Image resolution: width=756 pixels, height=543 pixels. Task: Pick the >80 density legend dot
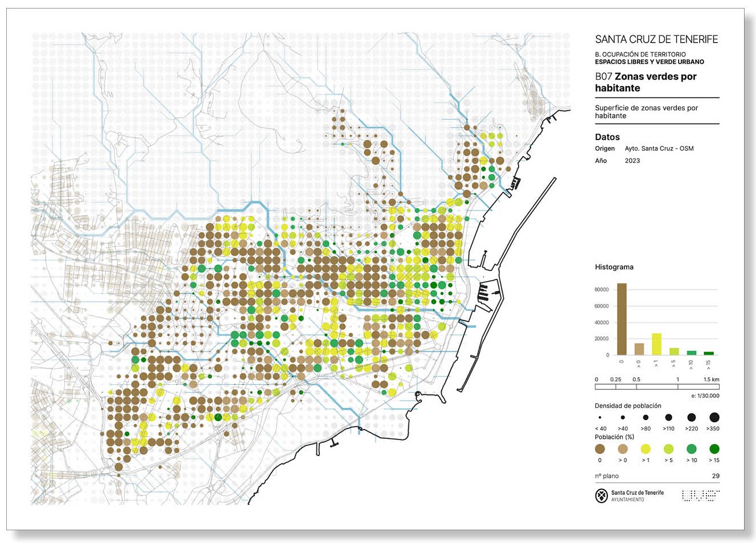646,417
